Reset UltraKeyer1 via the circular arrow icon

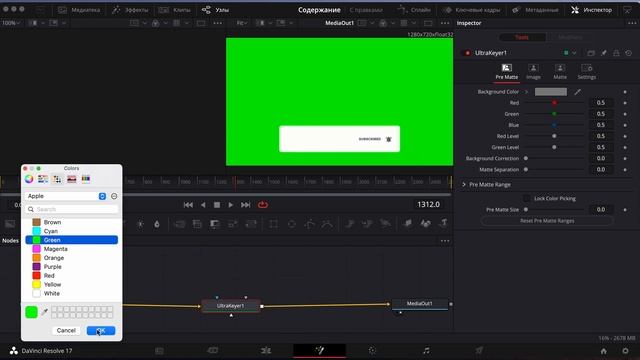tap(629, 53)
